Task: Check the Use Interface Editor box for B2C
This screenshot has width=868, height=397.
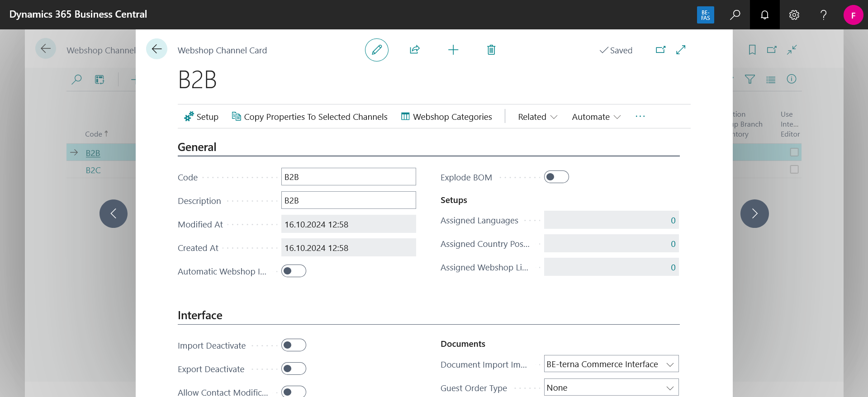Action: click(x=794, y=170)
